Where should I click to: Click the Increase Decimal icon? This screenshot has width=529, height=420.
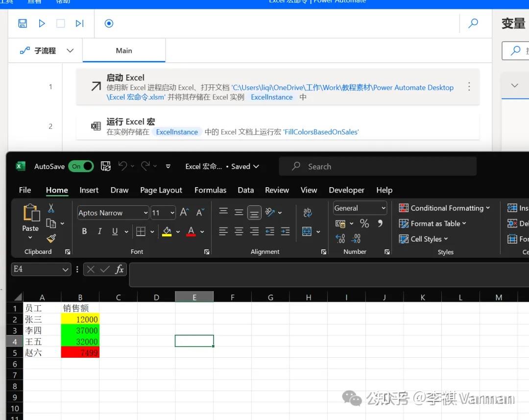tap(340, 238)
